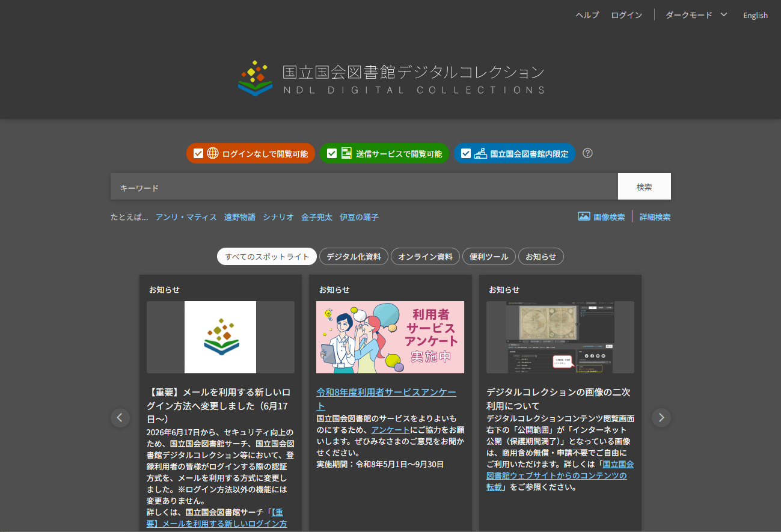
Task: Open the ダークモード dropdown
Action: coord(696,15)
